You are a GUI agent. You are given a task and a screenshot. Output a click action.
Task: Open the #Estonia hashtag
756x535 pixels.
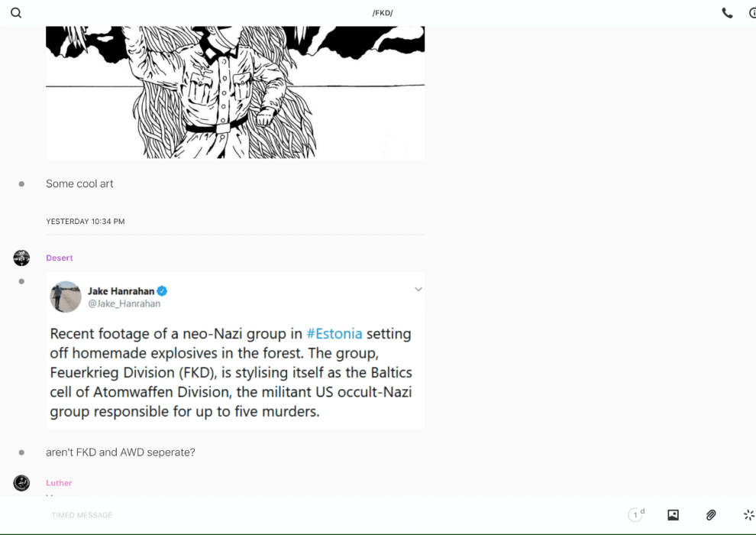(x=334, y=334)
